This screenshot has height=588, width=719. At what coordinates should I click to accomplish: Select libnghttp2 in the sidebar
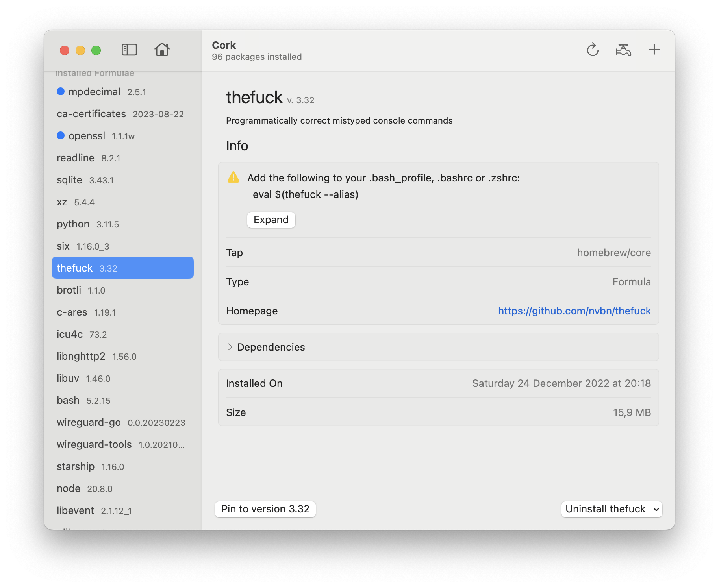[123, 356]
